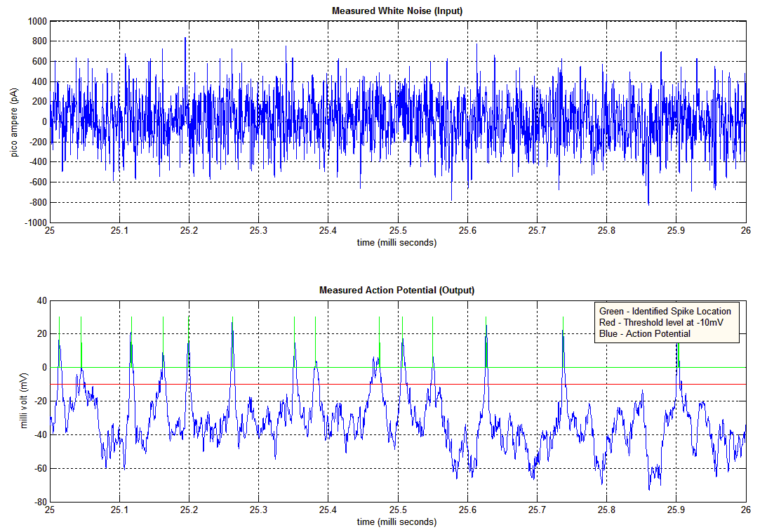Click the 25.9 tick label under the action potential plot
This screenshot has width=767, height=532.
676,510
